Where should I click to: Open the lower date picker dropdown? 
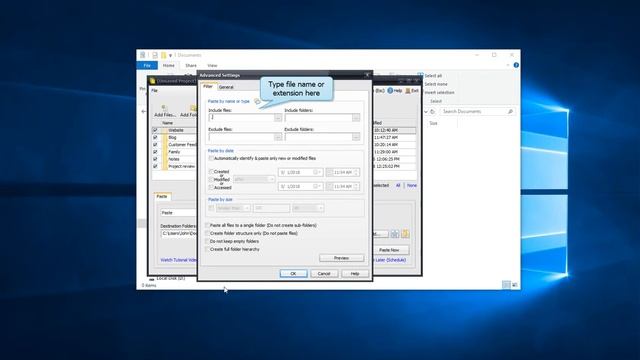pos(319,186)
